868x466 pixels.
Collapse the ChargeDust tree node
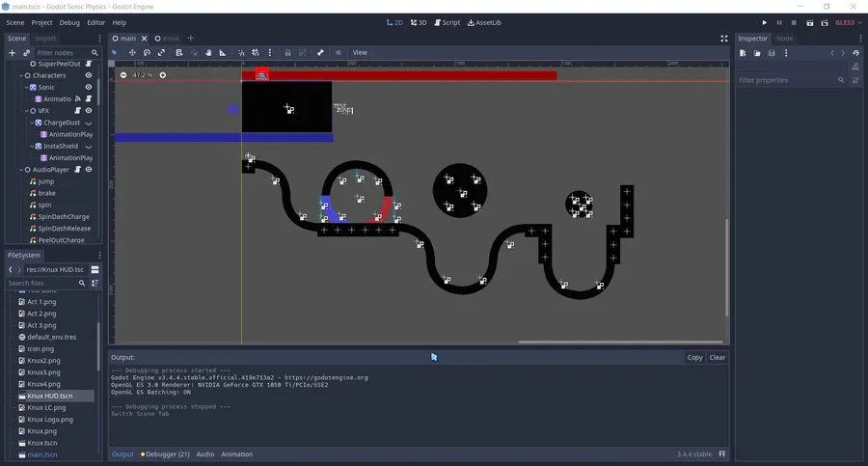click(x=32, y=123)
